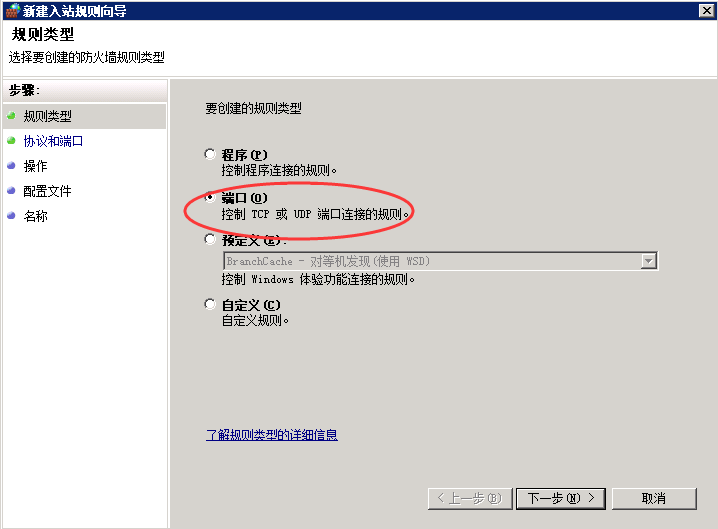The image size is (718, 529).
Task: Open 了解规则类型的详细信息 link
Action: [272, 435]
